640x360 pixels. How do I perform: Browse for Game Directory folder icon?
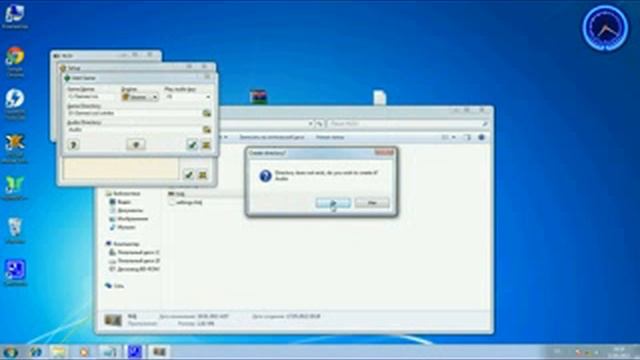click(x=207, y=113)
